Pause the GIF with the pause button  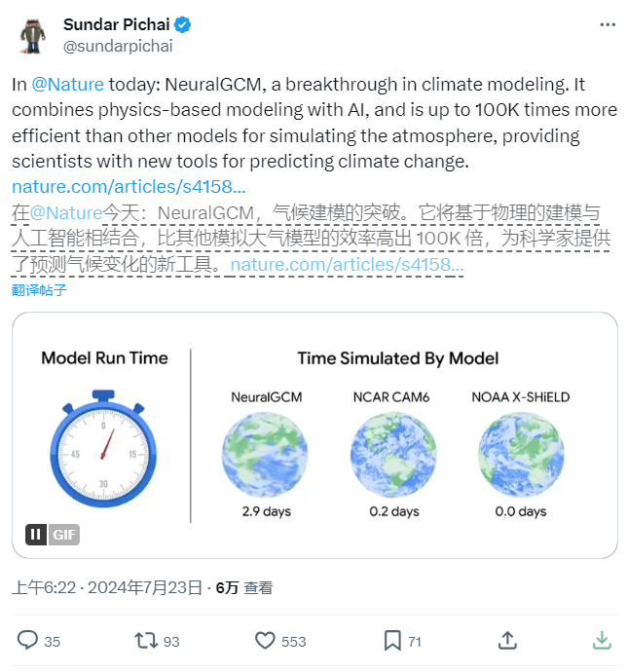click(x=36, y=535)
